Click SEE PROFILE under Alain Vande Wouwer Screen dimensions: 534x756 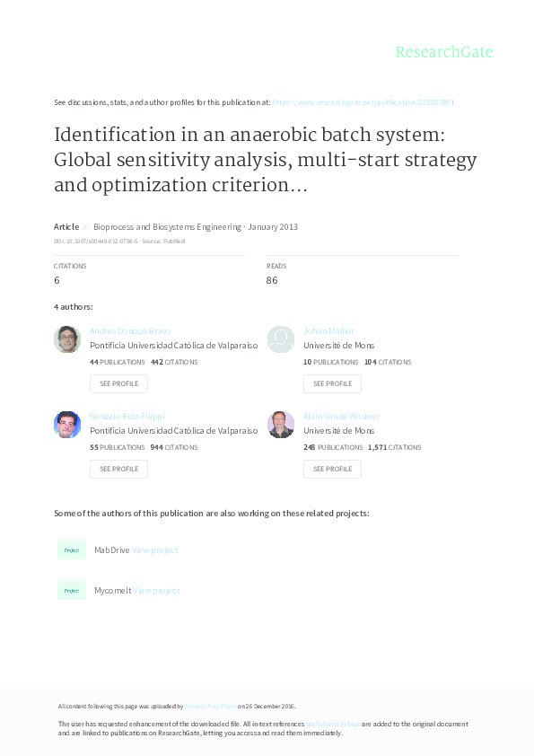click(x=332, y=469)
